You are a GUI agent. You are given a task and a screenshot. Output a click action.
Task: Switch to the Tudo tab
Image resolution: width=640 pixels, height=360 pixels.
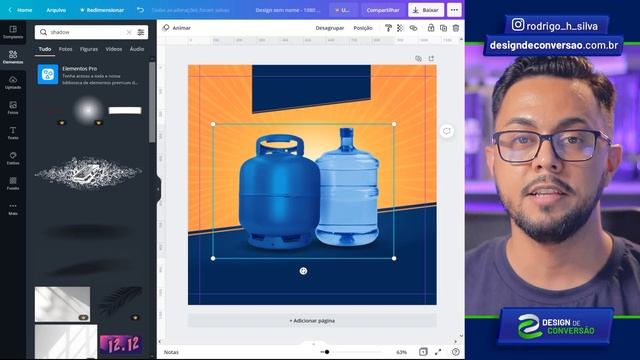tap(45, 49)
